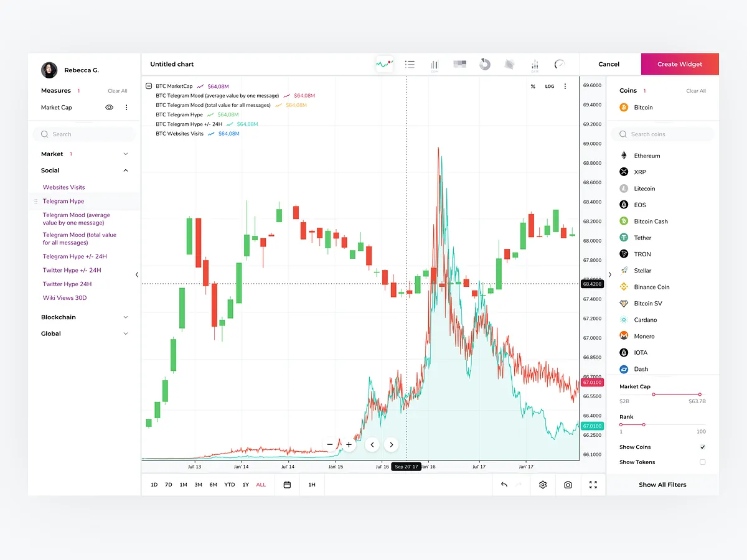
Task: Expand the Global section
Action: pyautogui.click(x=125, y=334)
